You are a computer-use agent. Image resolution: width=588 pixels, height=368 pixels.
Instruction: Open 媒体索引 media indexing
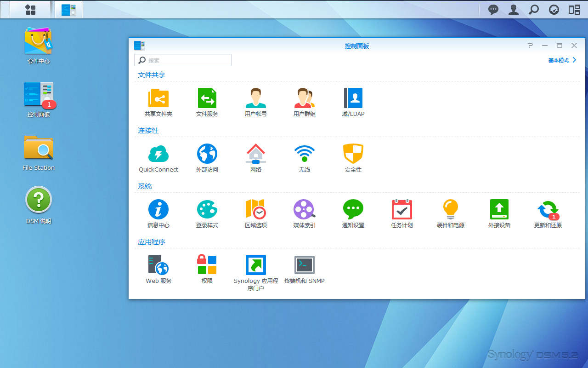(305, 209)
